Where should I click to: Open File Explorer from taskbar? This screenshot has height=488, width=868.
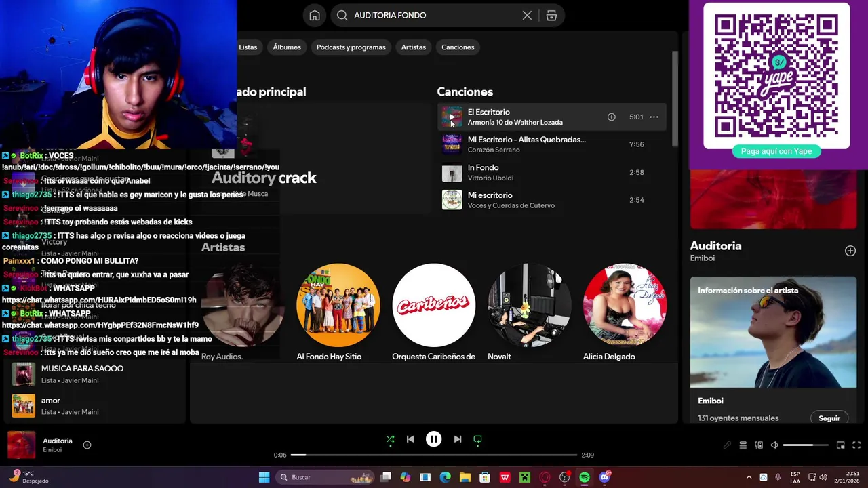pos(465,477)
